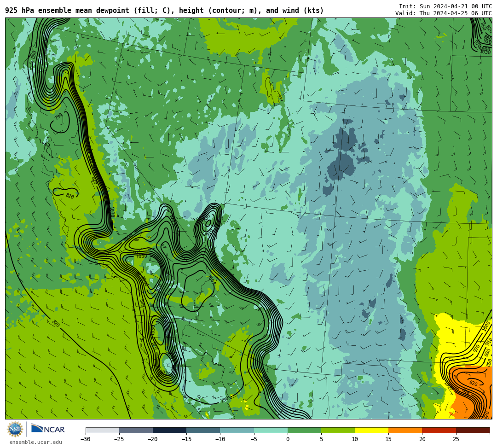This screenshot has height=448, width=497.
Task: Click the NCAR logo
Action: (x=48, y=429)
